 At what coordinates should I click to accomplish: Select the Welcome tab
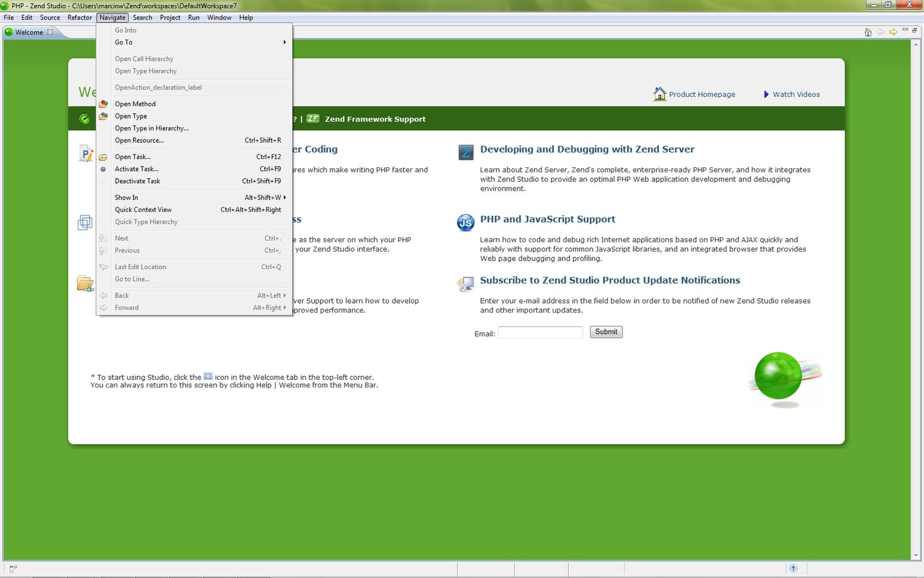coord(29,32)
